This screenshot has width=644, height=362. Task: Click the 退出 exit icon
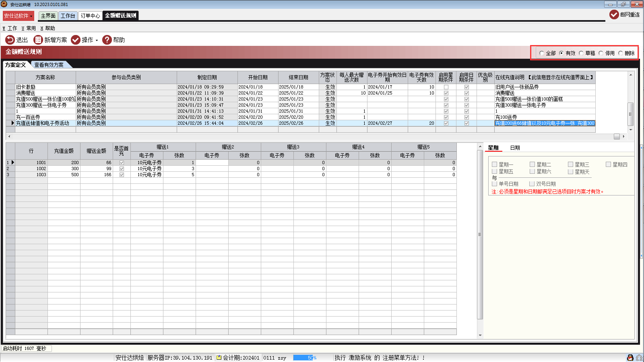(x=10, y=40)
